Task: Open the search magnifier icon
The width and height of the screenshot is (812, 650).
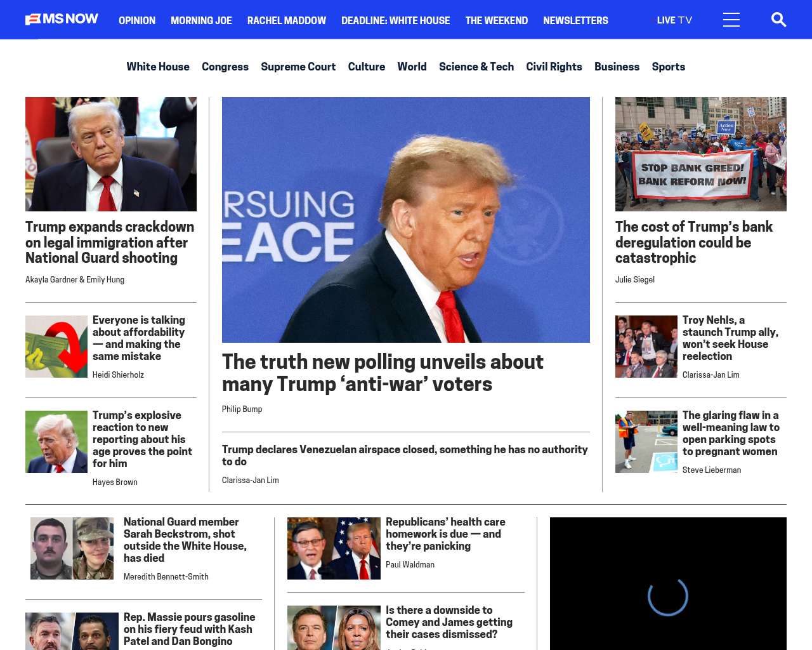Action: tap(778, 20)
